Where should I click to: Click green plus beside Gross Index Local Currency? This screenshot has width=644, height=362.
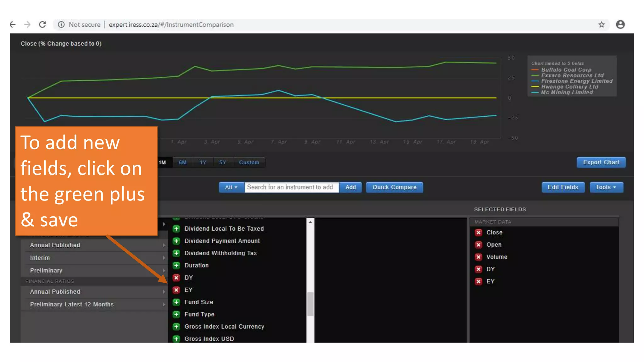tap(176, 327)
